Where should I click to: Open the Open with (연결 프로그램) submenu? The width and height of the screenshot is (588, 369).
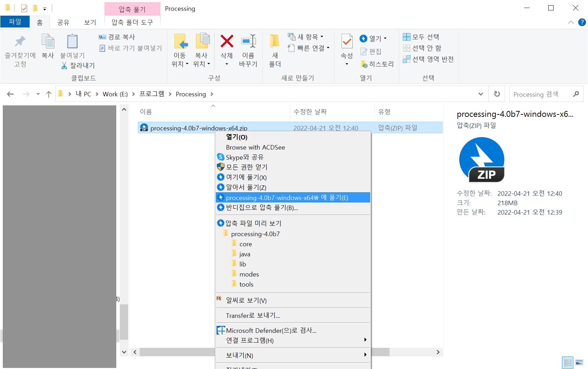pyautogui.click(x=293, y=340)
